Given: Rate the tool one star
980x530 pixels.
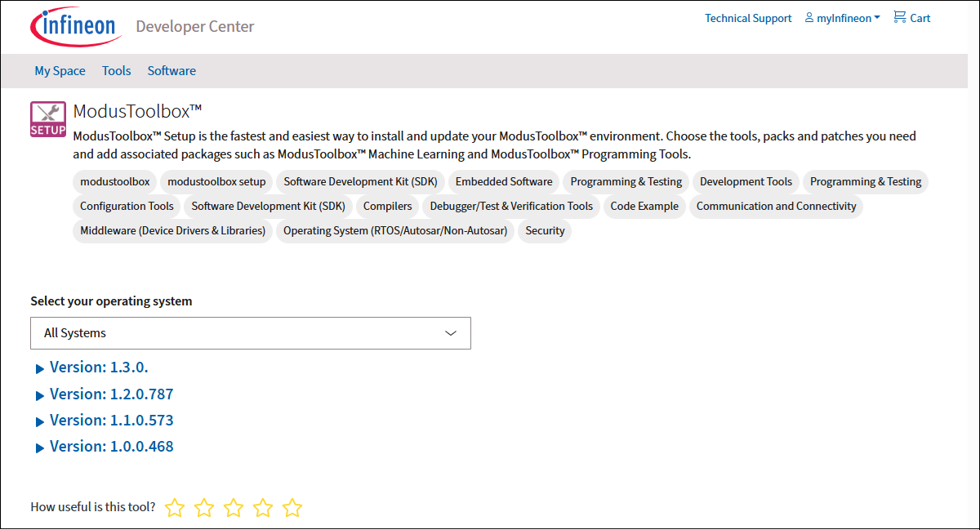Looking at the screenshot, I should (175, 508).
